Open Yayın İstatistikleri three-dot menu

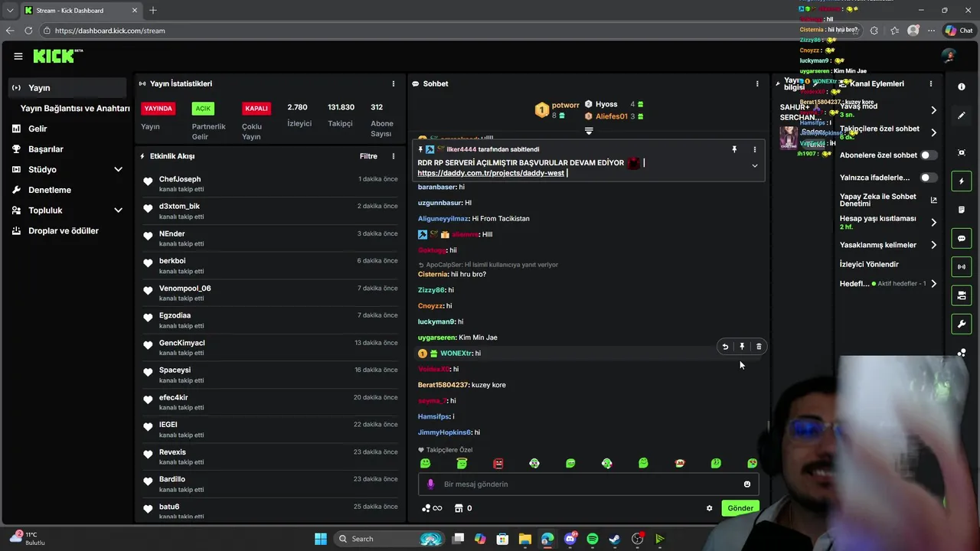pos(394,83)
